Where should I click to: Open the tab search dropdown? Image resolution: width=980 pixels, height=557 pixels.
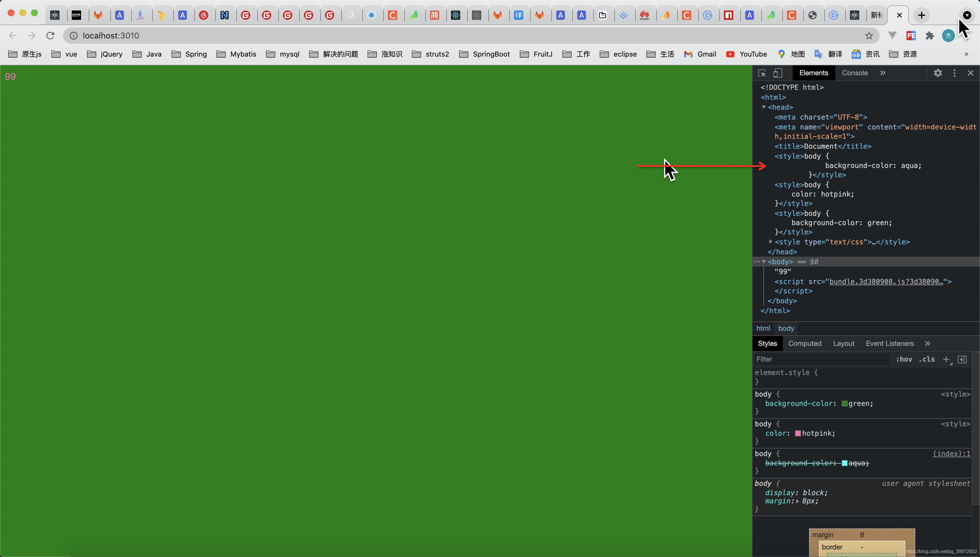(x=967, y=15)
